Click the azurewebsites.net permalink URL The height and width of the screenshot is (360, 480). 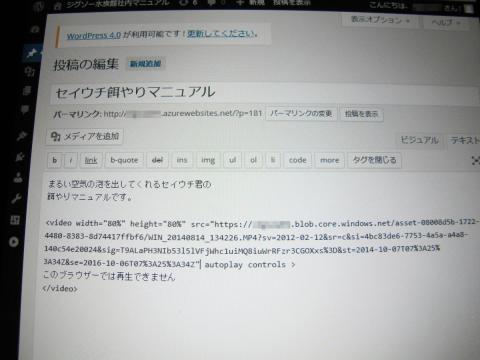coord(183,114)
